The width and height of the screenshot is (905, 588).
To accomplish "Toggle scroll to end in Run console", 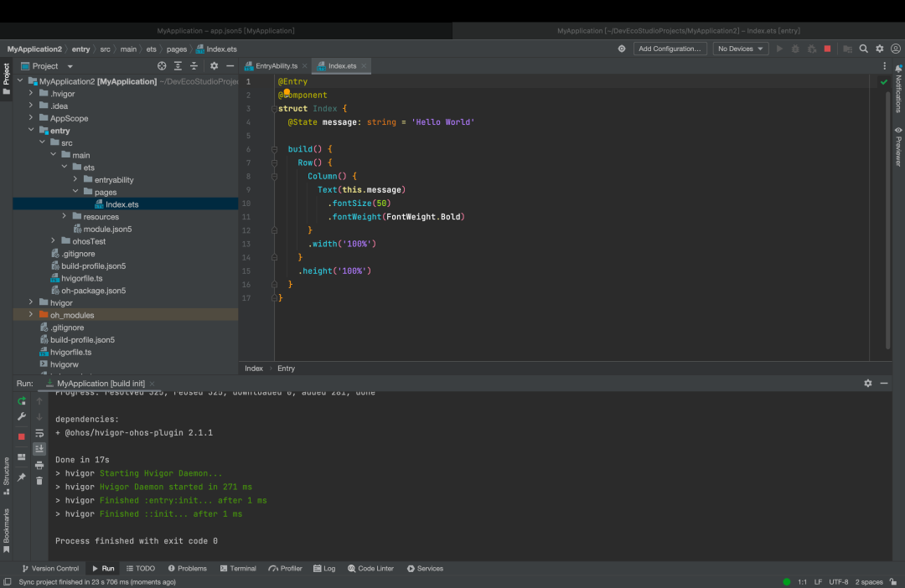I will click(39, 449).
